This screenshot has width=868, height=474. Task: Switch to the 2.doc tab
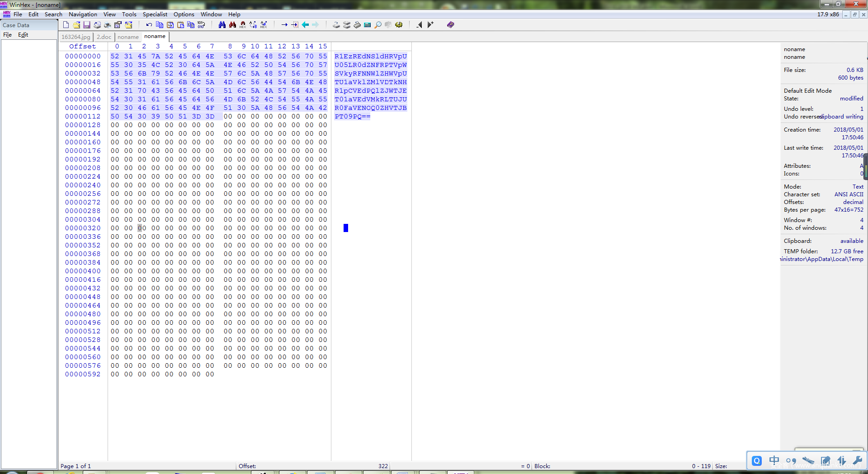point(104,37)
